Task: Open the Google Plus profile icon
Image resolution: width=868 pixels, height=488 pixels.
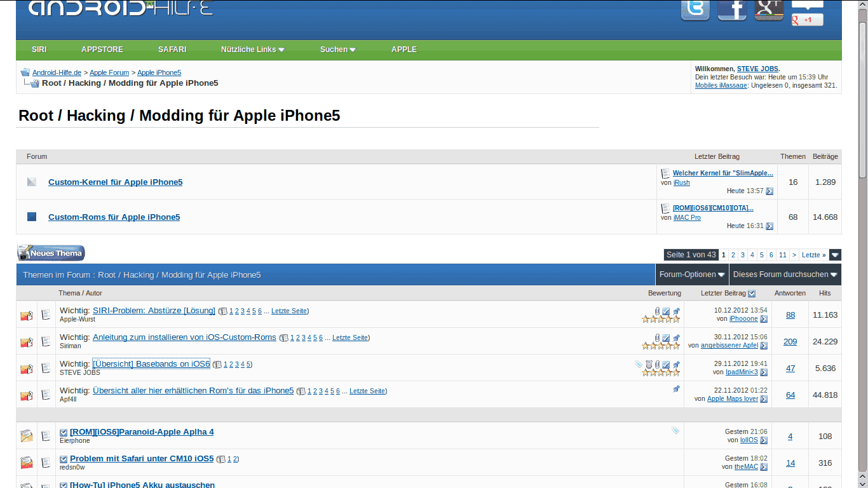Action: point(769,10)
